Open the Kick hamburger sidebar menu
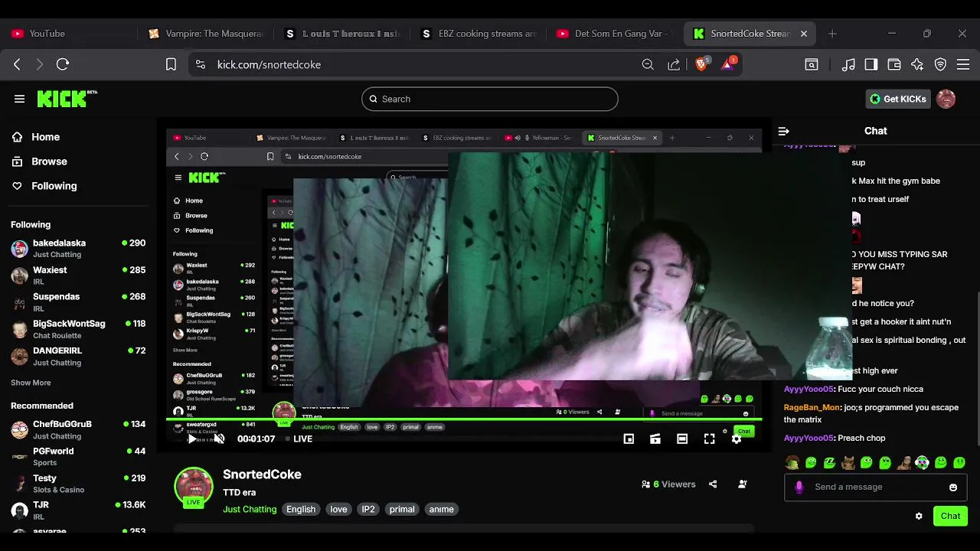Screen dimensions: 980x551 pyautogui.click(x=19, y=99)
